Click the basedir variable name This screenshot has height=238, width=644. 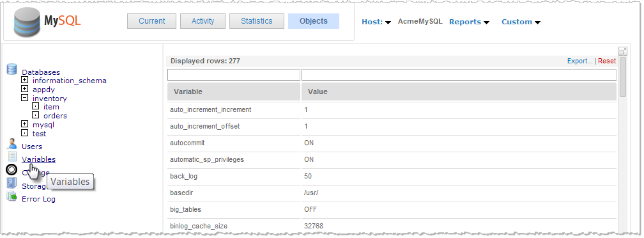click(181, 193)
